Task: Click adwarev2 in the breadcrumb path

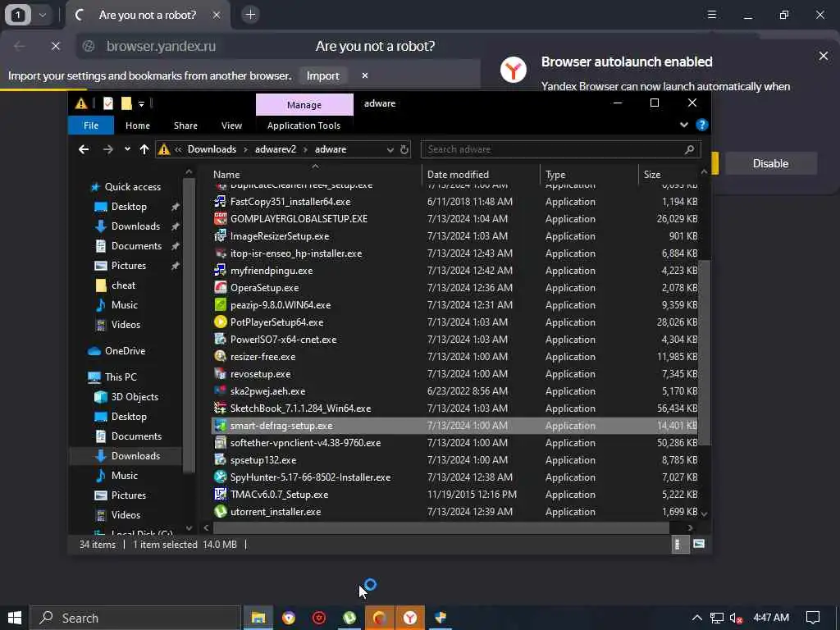Action: click(276, 149)
